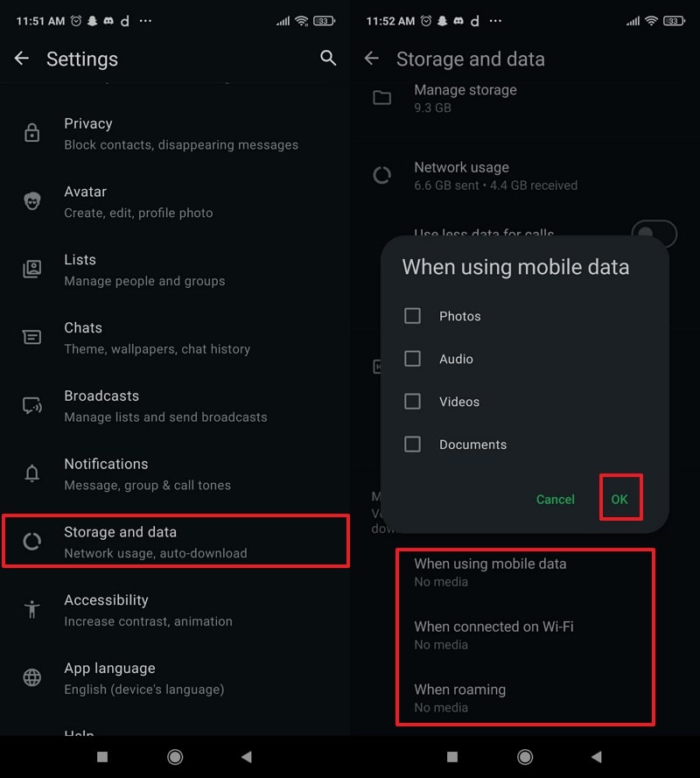Go back from Storage and data screen
The height and width of the screenshot is (778, 700).
(x=372, y=58)
